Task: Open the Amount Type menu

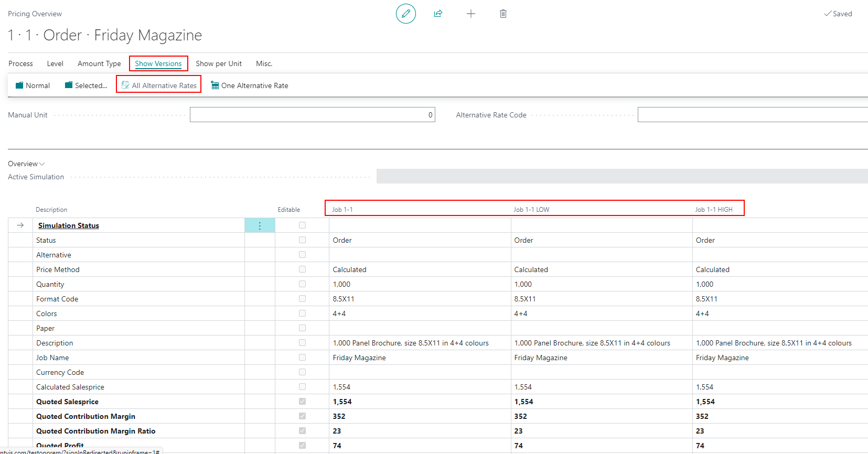Action: 99,63
